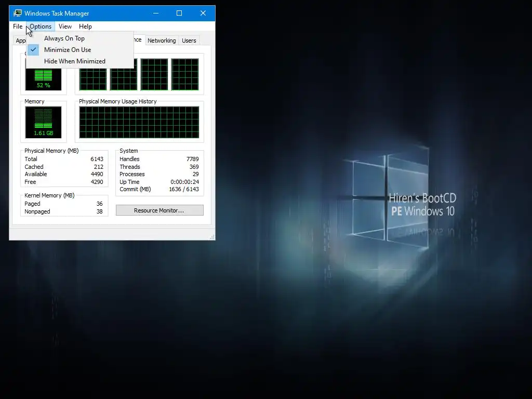This screenshot has width=532, height=399.
Task: Open the View menu
Action: pos(65,26)
